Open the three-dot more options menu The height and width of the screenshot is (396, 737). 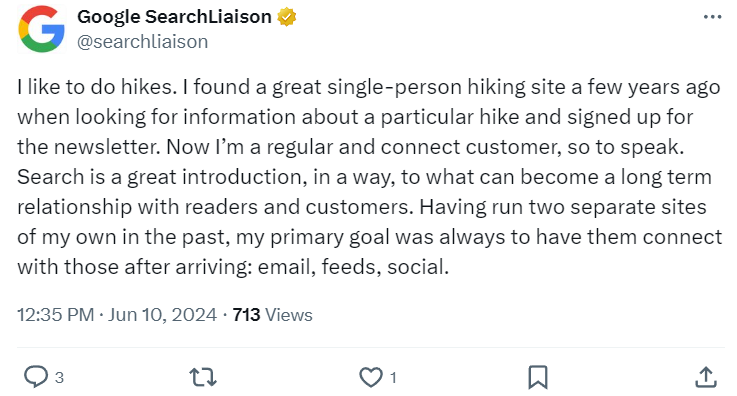(713, 17)
